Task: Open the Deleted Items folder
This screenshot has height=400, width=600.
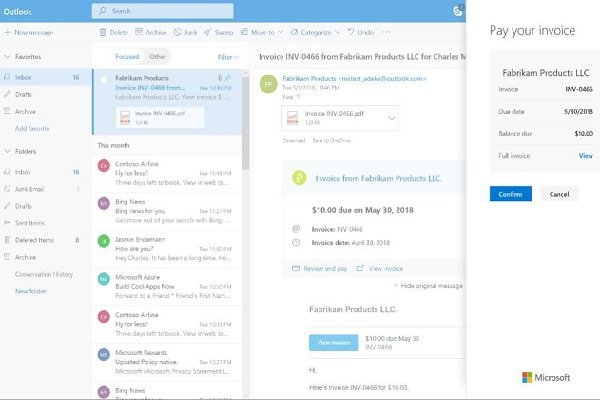Action: click(x=33, y=240)
